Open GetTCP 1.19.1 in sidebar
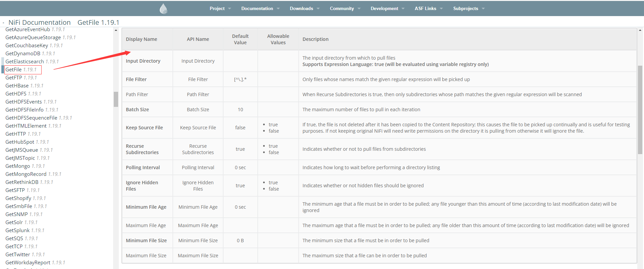This screenshot has height=269, width=644. pos(21,247)
